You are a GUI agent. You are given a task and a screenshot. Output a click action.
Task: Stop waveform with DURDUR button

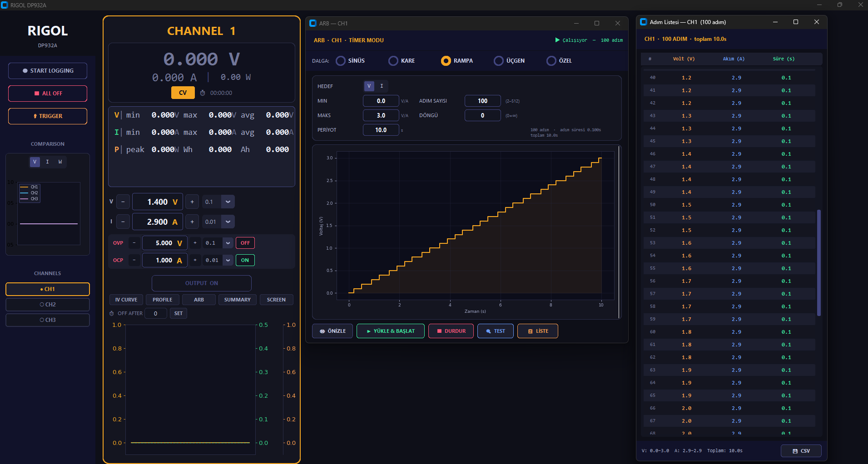click(x=451, y=331)
